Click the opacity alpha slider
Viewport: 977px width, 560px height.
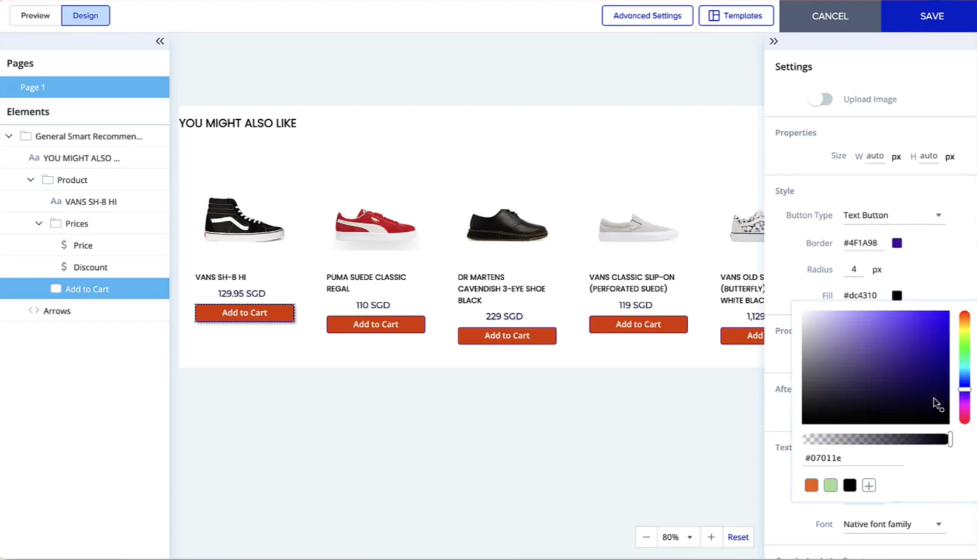point(876,439)
